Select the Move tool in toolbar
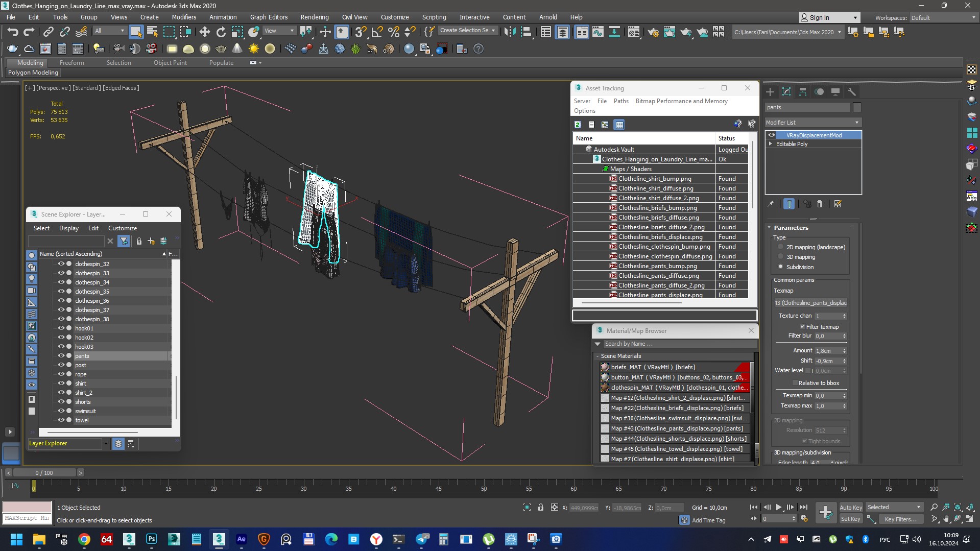 click(x=204, y=32)
